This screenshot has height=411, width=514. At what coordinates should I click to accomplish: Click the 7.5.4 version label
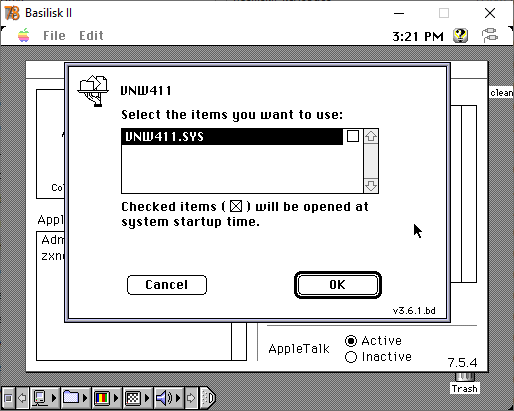tap(462, 362)
